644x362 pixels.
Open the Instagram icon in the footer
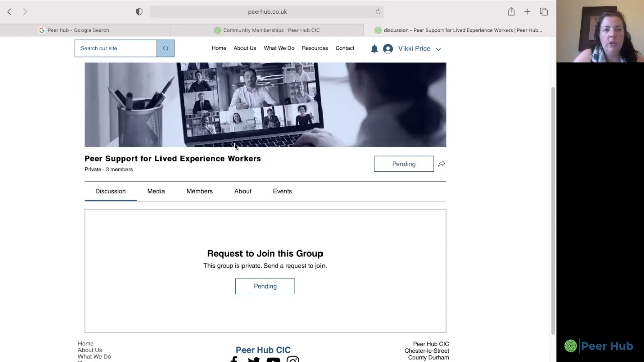pyautogui.click(x=293, y=359)
